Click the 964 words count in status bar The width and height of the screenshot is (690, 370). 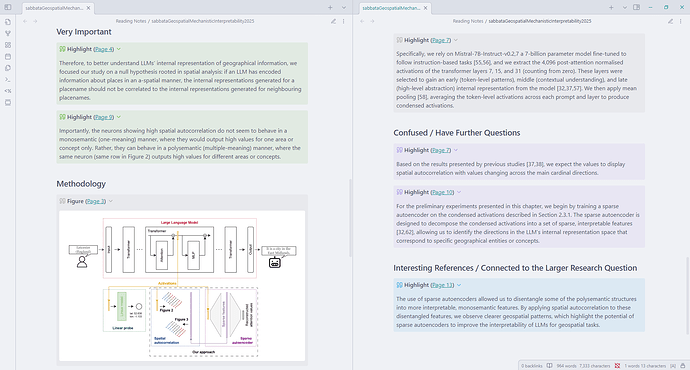point(566,366)
